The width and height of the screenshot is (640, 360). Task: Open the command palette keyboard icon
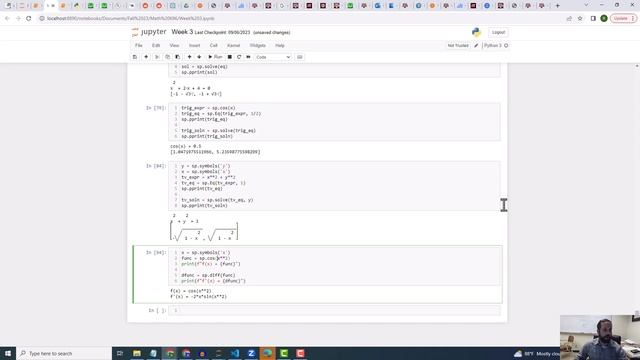(x=300, y=57)
